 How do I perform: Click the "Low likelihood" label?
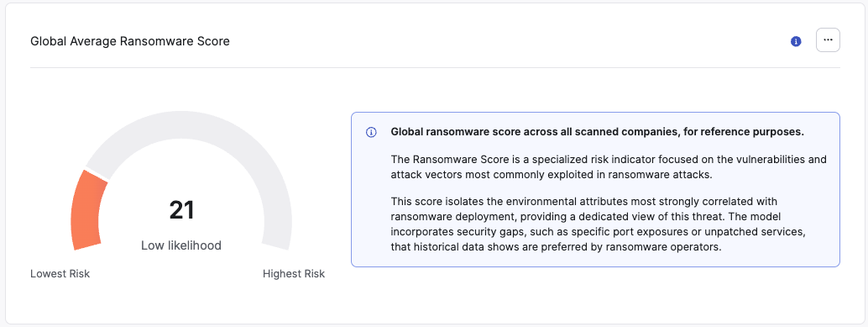[181, 245]
